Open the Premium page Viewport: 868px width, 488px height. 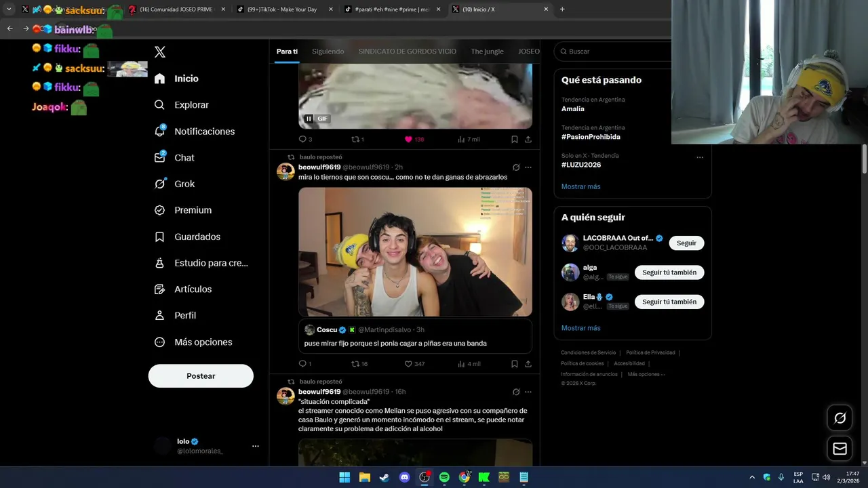tap(182, 210)
